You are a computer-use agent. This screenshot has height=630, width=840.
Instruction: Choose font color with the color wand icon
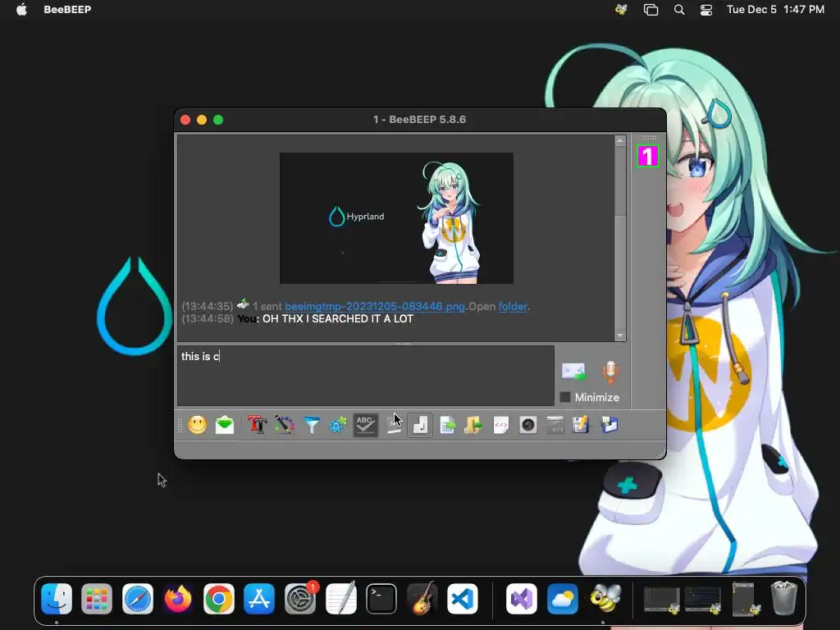(x=285, y=426)
